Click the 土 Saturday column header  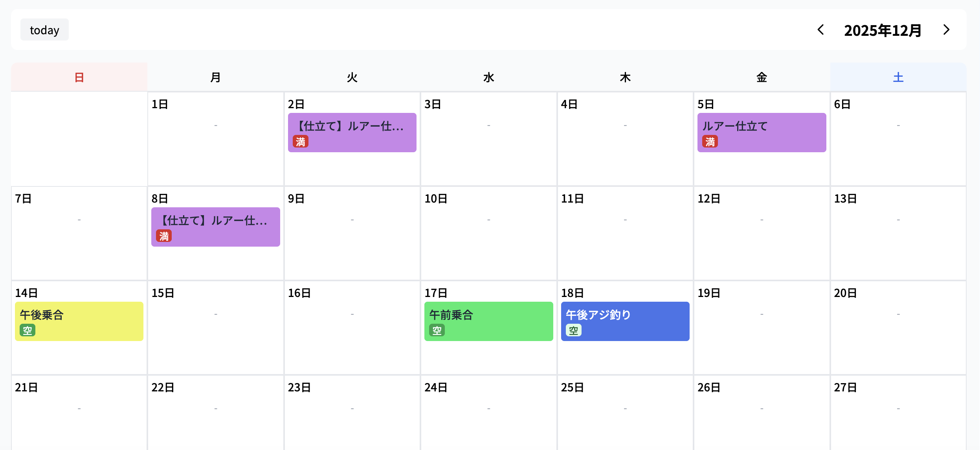(898, 77)
